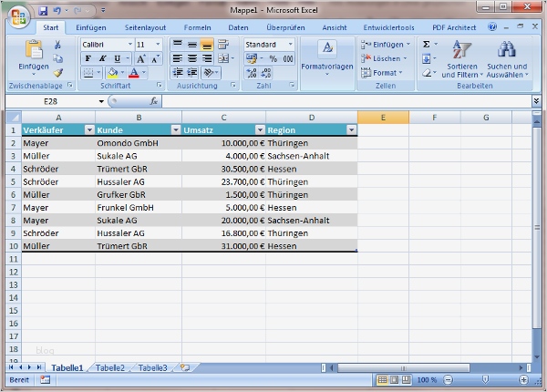This screenshot has height=392, width=547.
Task: Click merge and center icon
Action: tap(223, 58)
